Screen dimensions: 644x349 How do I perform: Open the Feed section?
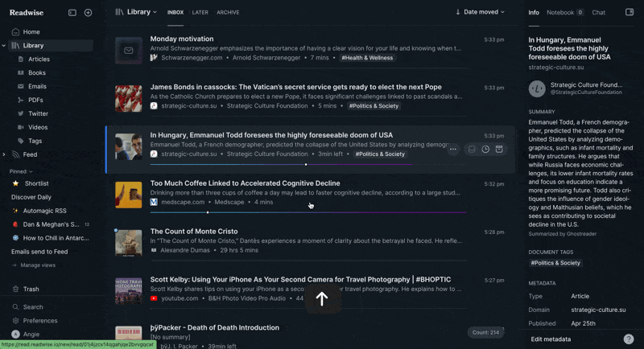30,154
